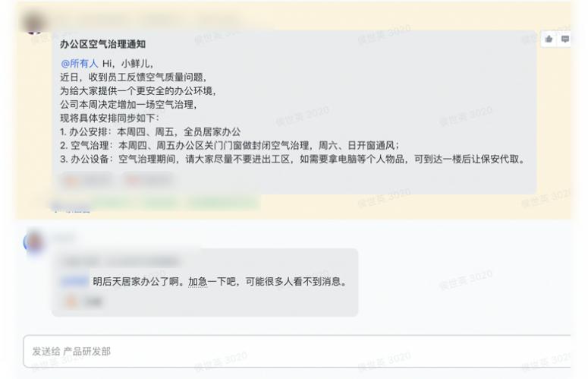Toggle the emoji reaction under 明后天 message

(x=83, y=302)
